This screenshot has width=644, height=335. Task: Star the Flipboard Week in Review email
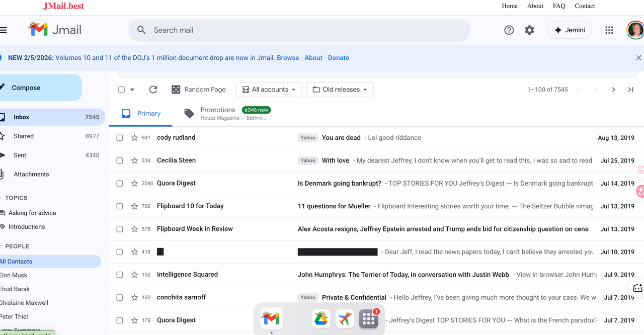click(134, 229)
